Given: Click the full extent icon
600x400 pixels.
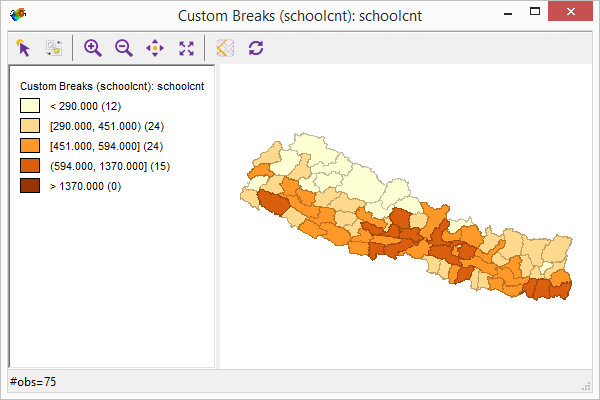Looking at the screenshot, I should tap(186, 48).
